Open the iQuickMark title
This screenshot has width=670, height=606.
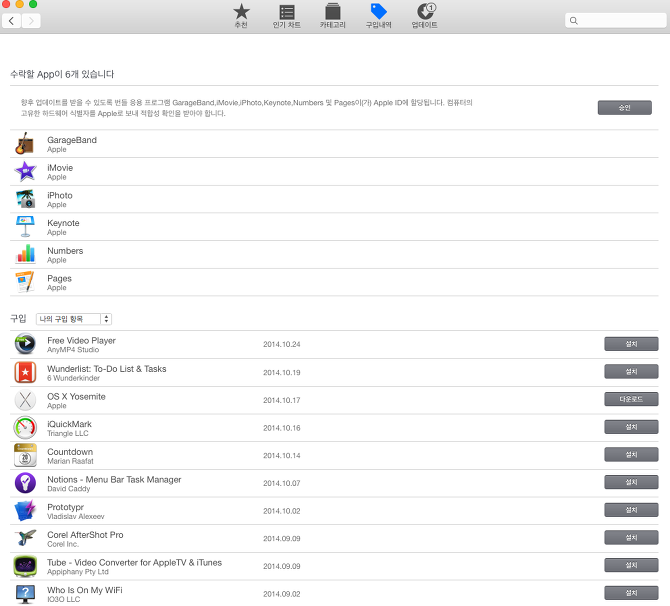(69, 424)
